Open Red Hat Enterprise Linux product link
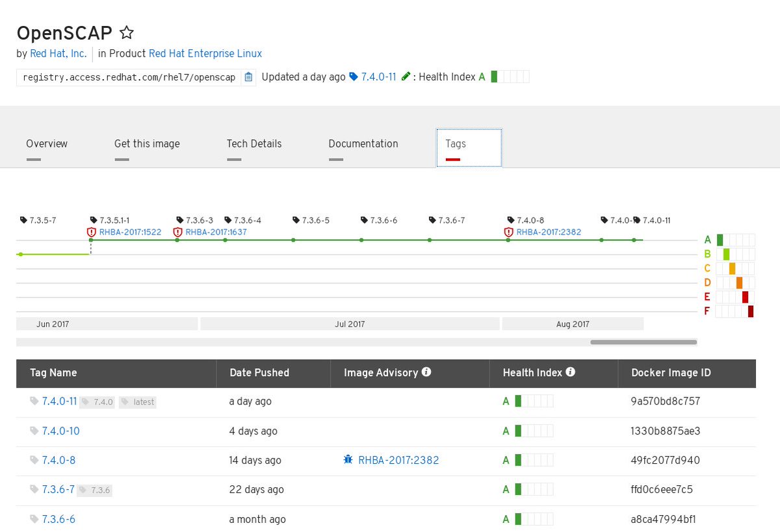The image size is (780, 532). point(205,53)
